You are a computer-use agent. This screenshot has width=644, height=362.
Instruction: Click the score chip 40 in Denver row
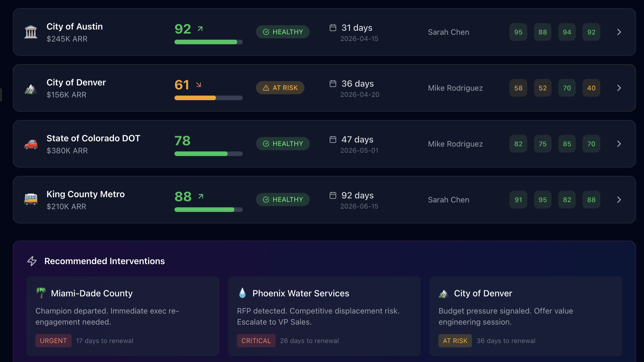591,88
